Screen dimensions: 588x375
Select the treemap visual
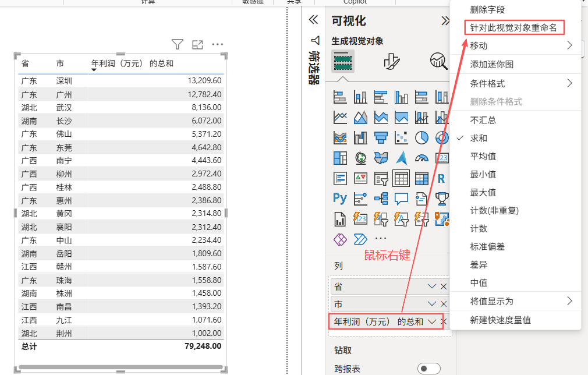tap(340, 158)
